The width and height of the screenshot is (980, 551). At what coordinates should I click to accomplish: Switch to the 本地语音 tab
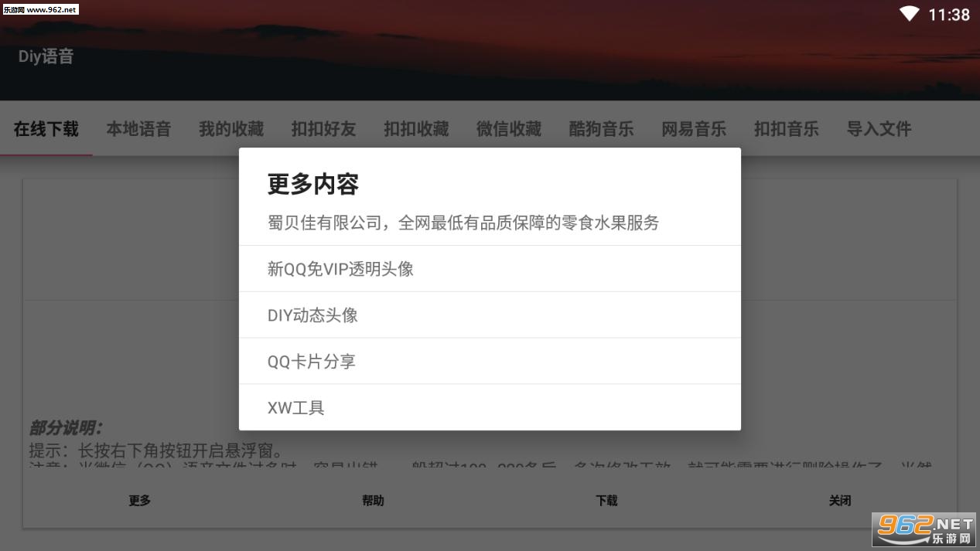[x=138, y=128]
